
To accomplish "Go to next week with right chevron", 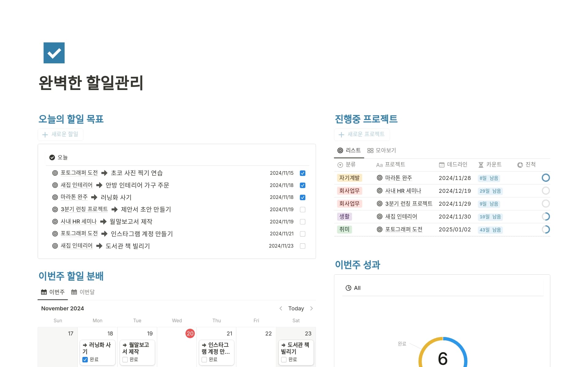I will [x=311, y=309].
